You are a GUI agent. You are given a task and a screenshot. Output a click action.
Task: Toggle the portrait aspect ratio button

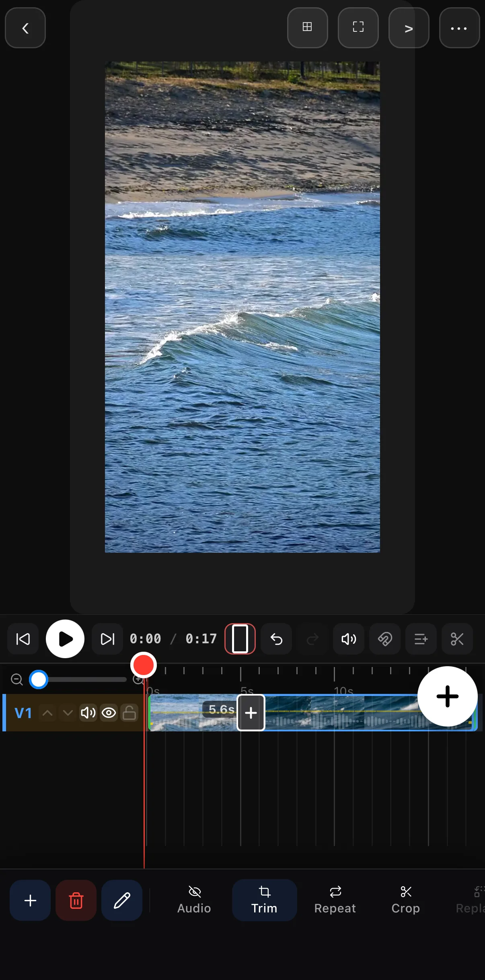[x=240, y=639]
